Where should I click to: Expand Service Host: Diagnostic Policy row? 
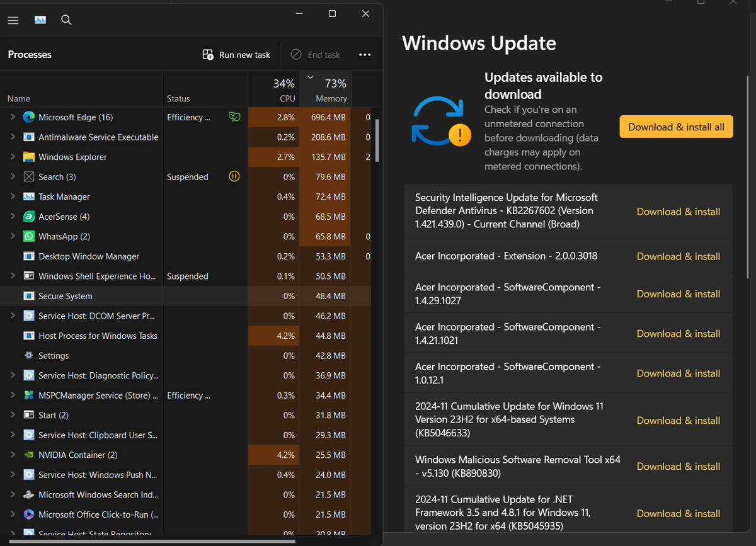13,375
